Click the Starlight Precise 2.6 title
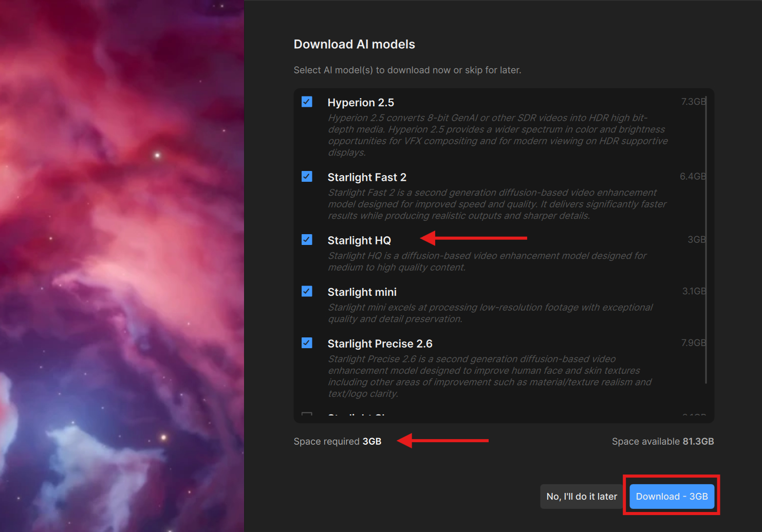 (x=380, y=344)
